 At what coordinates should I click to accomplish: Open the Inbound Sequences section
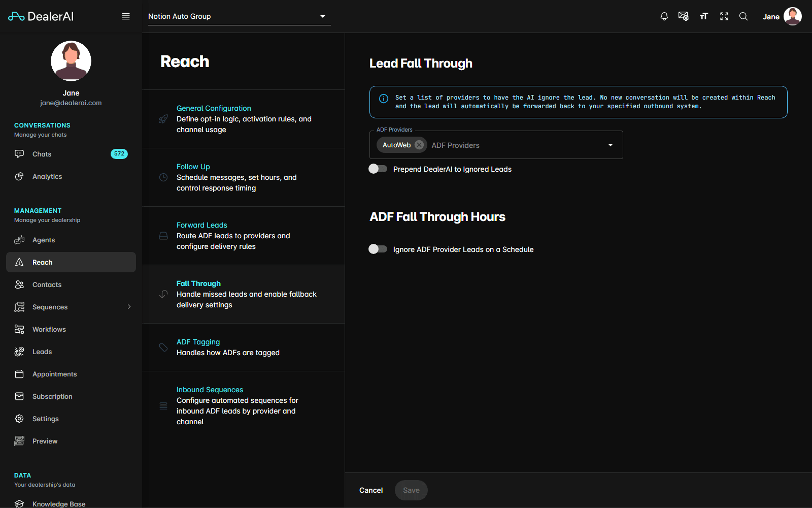pyautogui.click(x=244, y=405)
